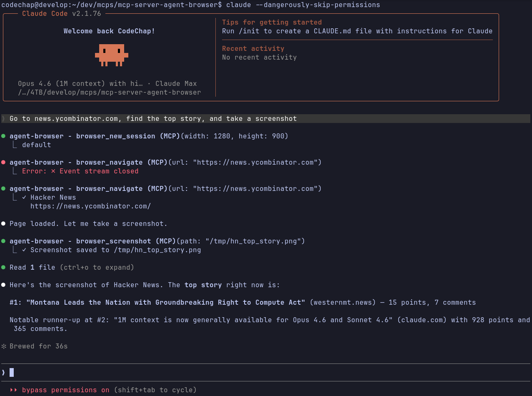Click the 'Montana Leads the Nation' top story title

[x=166, y=303]
